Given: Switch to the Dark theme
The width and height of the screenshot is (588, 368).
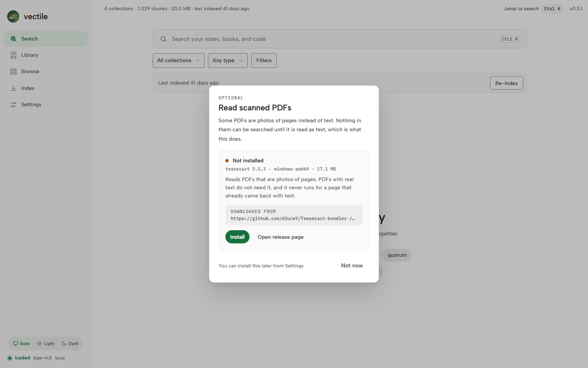Looking at the screenshot, I should click(70, 343).
